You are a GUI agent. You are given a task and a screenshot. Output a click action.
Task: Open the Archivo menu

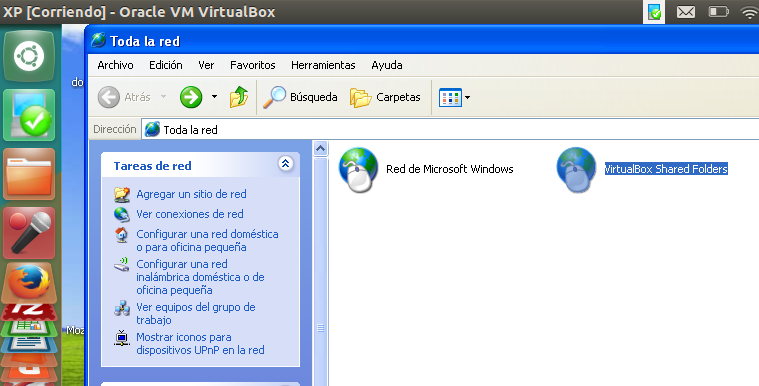tap(115, 65)
